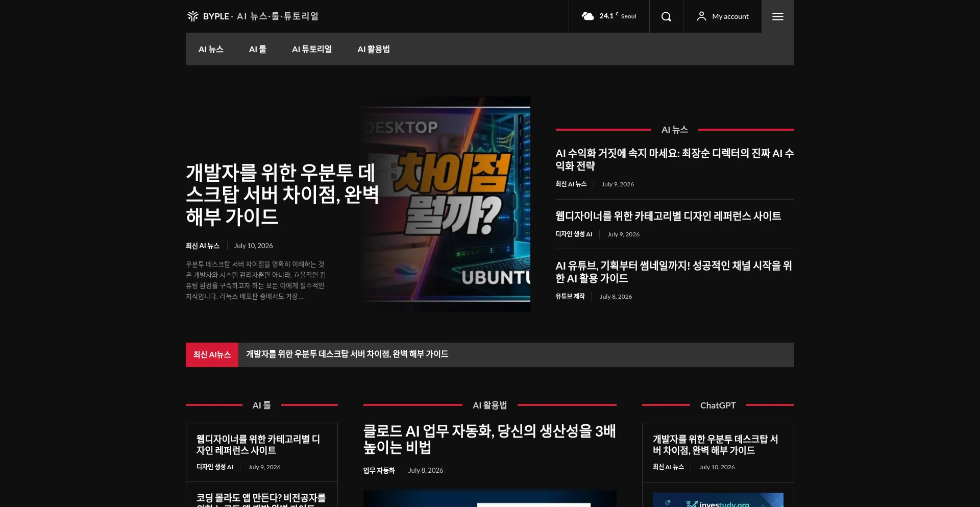Open the hamburger menu
This screenshot has height=507, width=980.
point(778,16)
